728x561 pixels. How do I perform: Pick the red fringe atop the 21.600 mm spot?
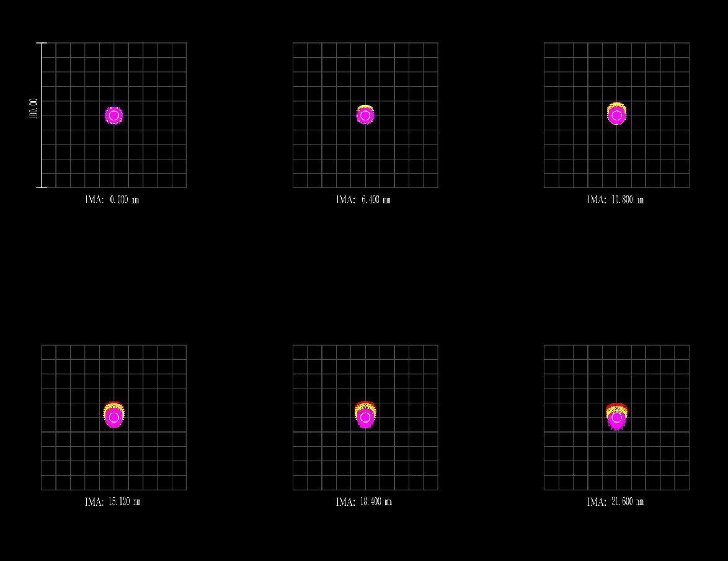[x=616, y=405]
